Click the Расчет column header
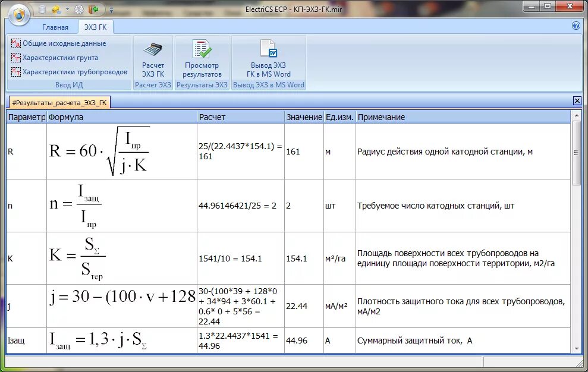 (241, 117)
